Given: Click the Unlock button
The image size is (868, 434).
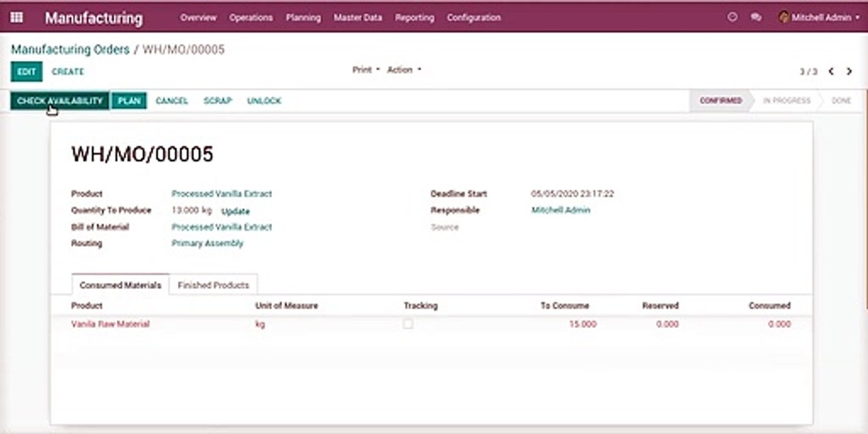Looking at the screenshot, I should [x=264, y=101].
